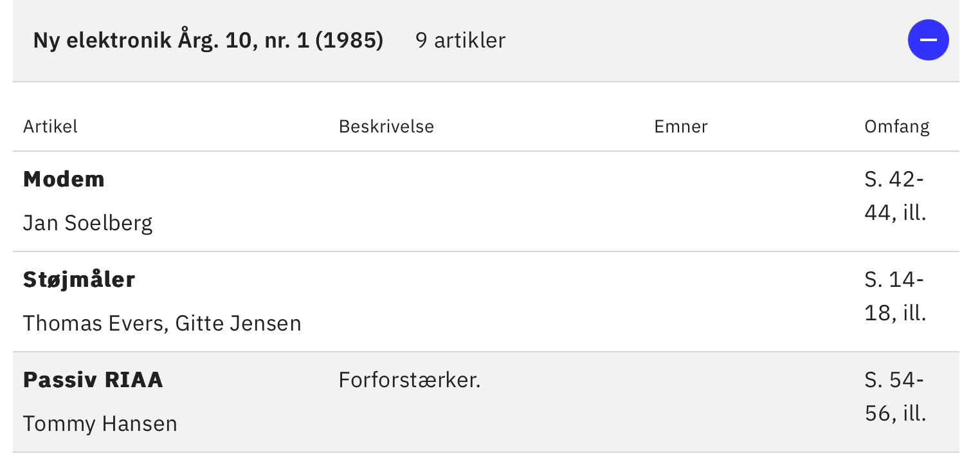Viewport: 980px width, 465px height.
Task: Click page range S. 54-56 for Passiv RIAA
Action: (x=895, y=396)
